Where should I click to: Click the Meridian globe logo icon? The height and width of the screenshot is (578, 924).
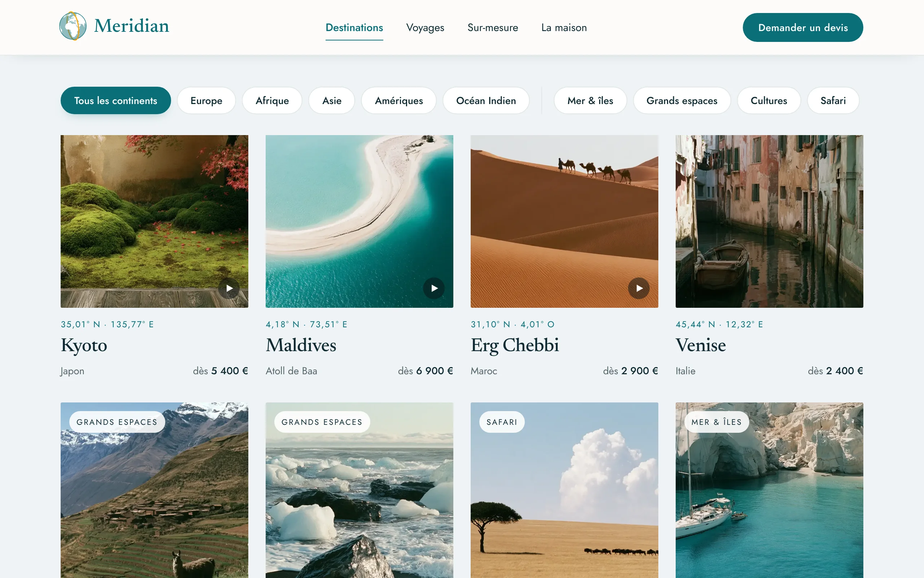[73, 26]
